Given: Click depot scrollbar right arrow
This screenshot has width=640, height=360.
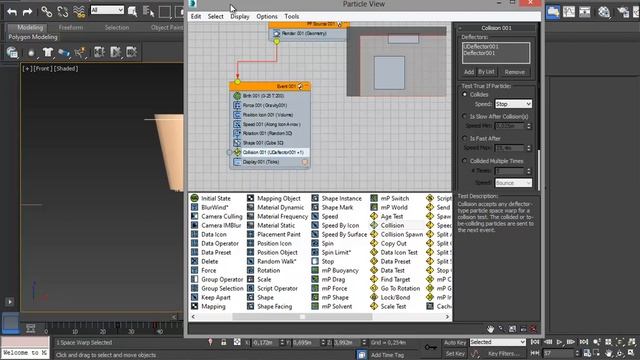Looking at the screenshot, I should coord(447,317).
